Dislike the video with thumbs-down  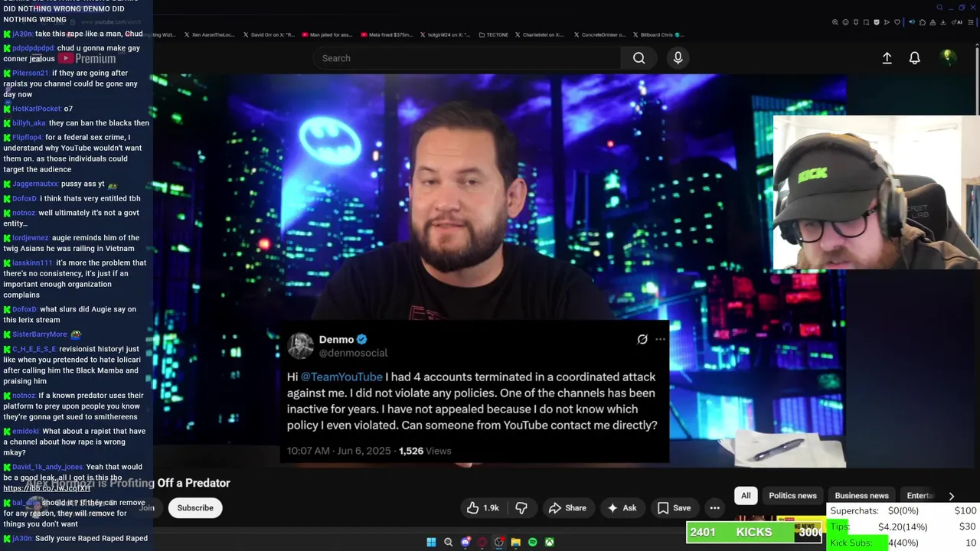click(x=521, y=508)
